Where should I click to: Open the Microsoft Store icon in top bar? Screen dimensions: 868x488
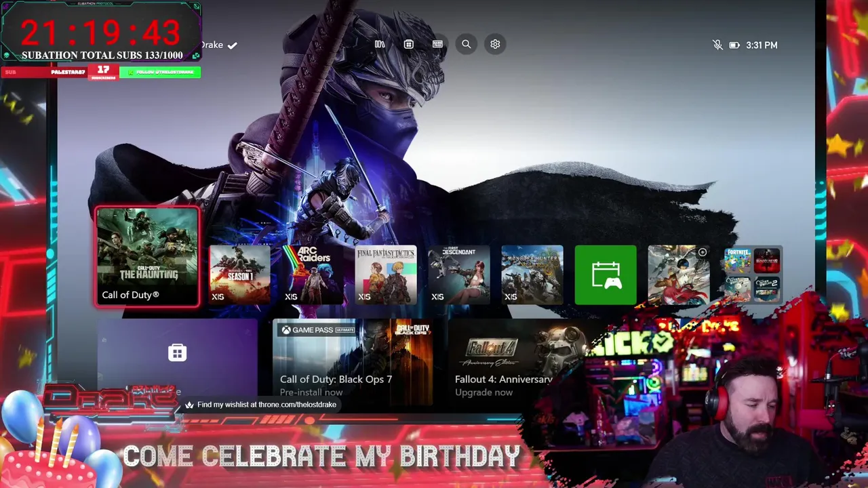coord(408,44)
